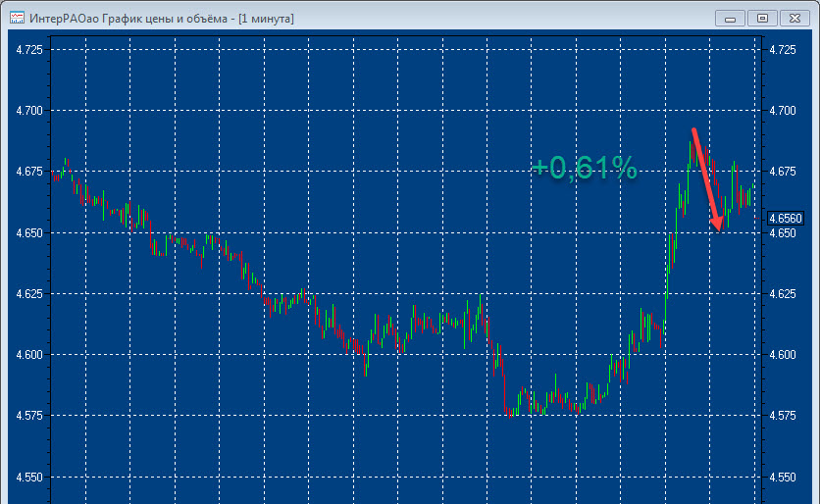Screen dimensions: 820x504
Task: Click the left axis value 4.575
Action: tap(29, 416)
